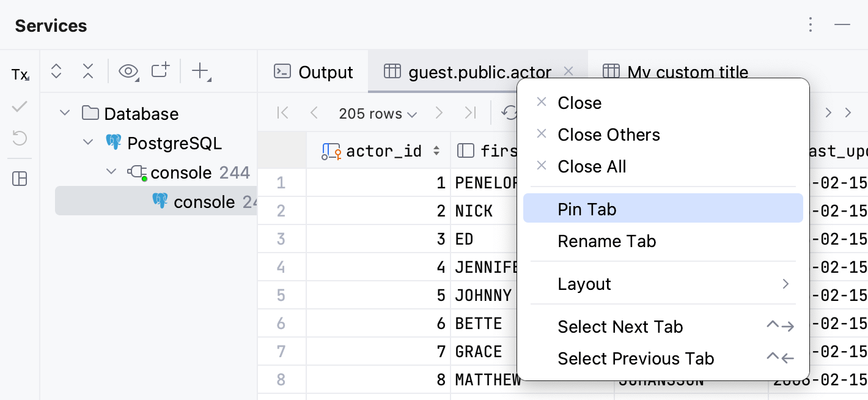Expand all service nodes icon

pos(56,71)
